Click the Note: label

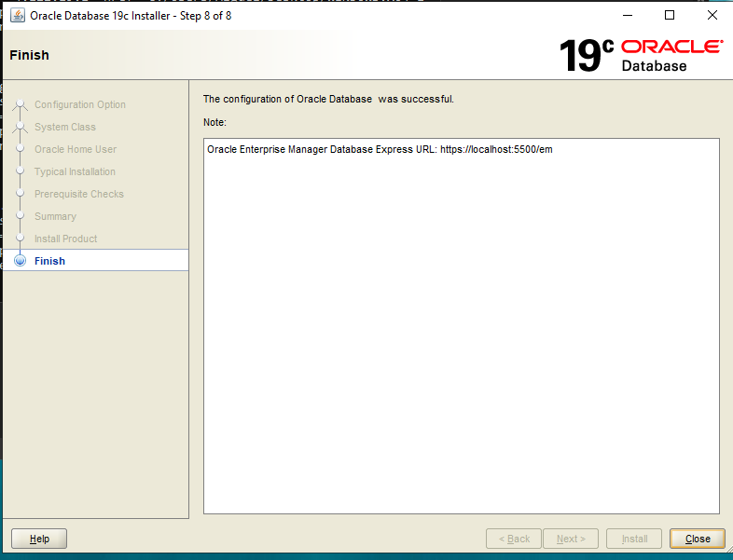(x=214, y=122)
